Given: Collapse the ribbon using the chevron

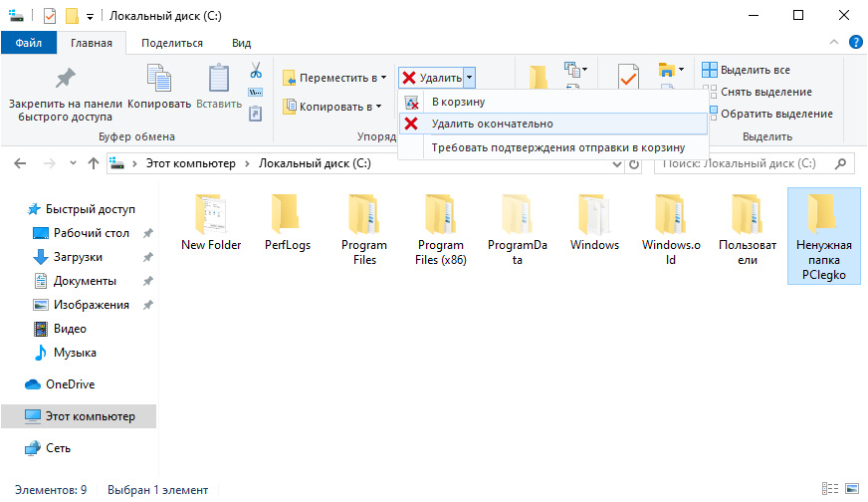Looking at the screenshot, I should pyautogui.click(x=835, y=42).
